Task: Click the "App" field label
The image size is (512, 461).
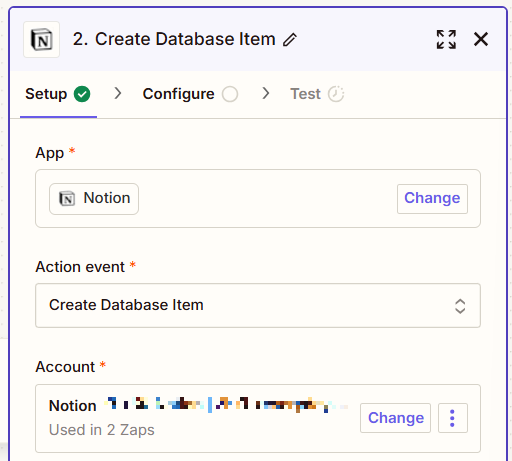Action: point(50,153)
